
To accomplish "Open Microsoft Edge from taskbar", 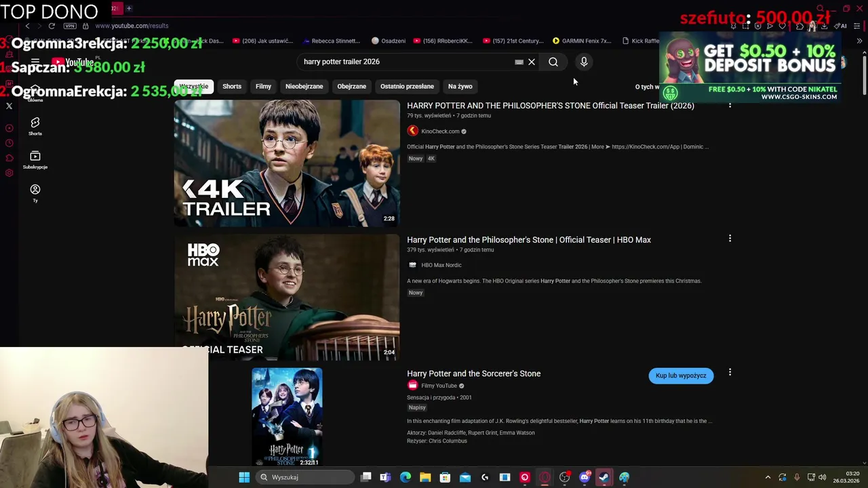I will (406, 477).
